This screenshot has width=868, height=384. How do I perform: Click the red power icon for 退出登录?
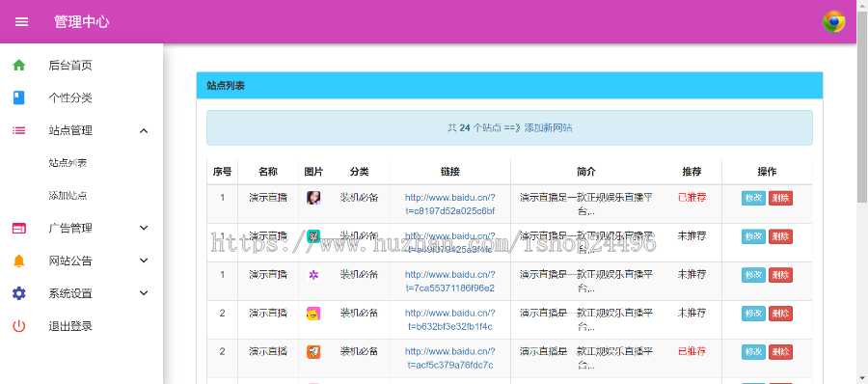pyautogui.click(x=19, y=326)
